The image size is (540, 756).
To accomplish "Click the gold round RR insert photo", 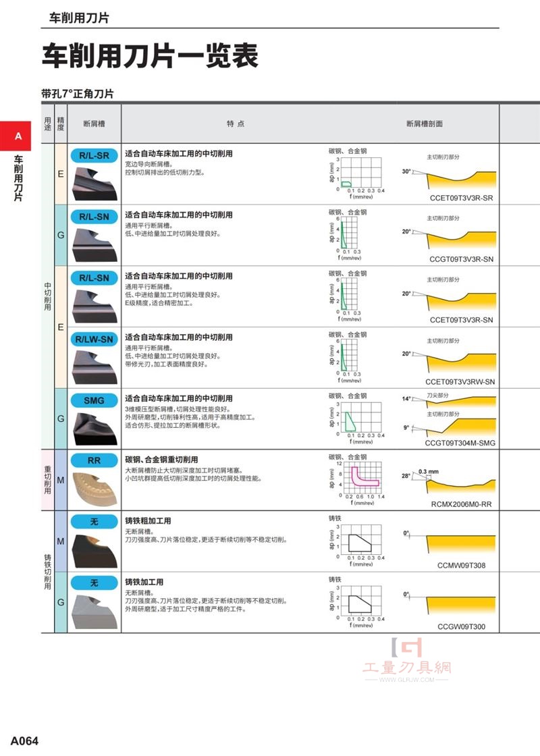I will pos(95,489).
